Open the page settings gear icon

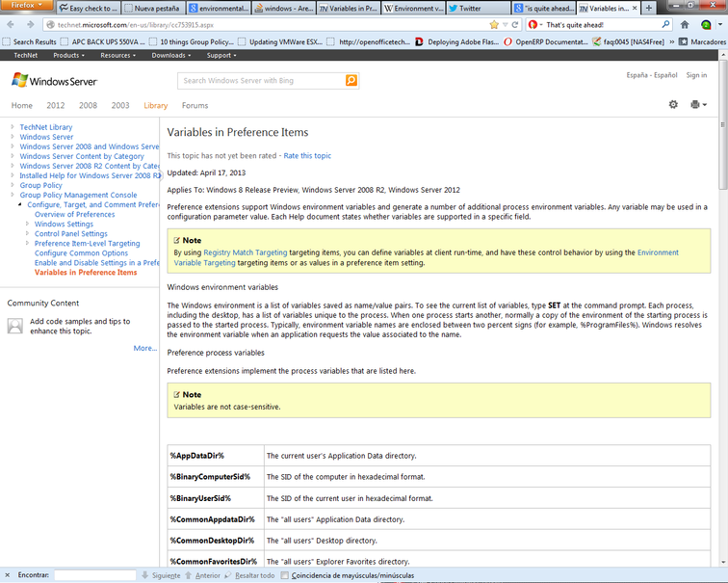673,105
